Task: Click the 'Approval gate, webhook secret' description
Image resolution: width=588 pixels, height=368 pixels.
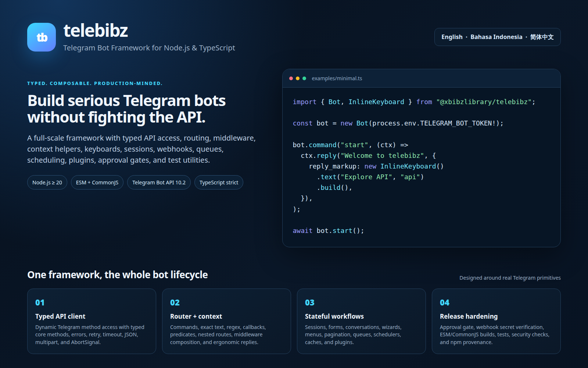Action: pyautogui.click(x=495, y=335)
